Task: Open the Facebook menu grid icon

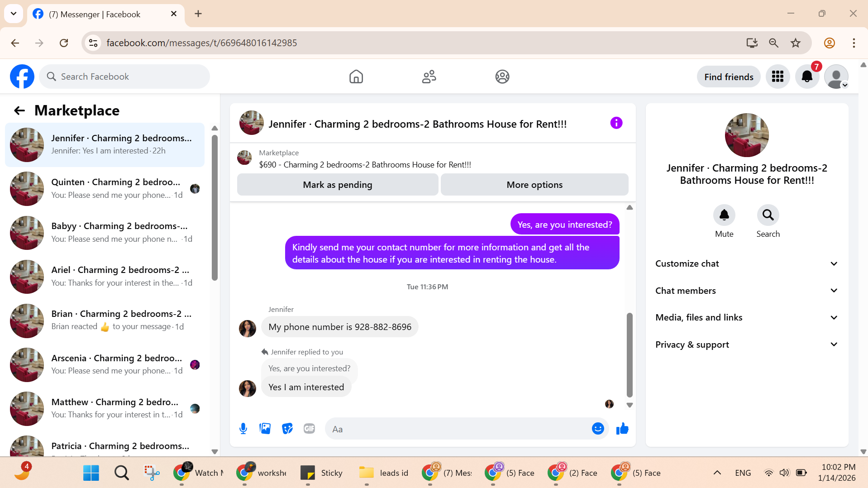Action: (777, 77)
